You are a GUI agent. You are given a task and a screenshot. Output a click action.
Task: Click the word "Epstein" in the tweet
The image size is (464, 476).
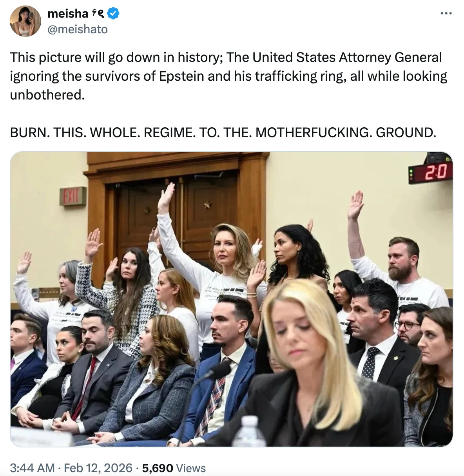click(181, 76)
